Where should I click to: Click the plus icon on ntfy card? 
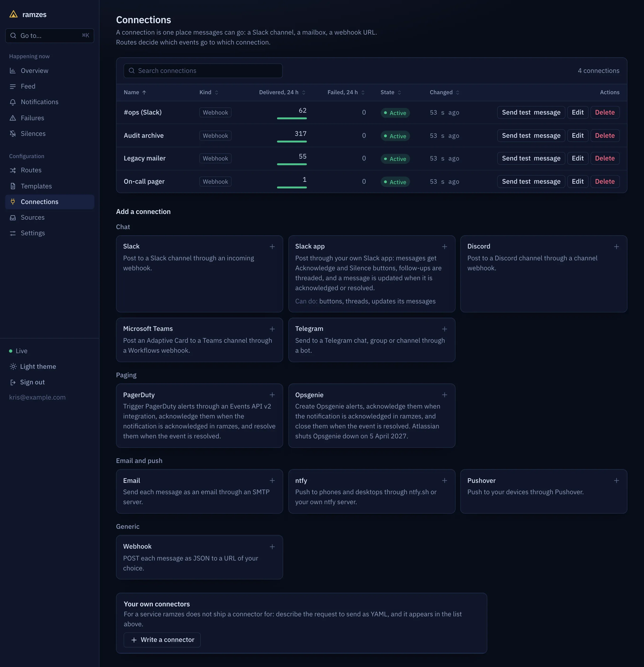point(444,480)
